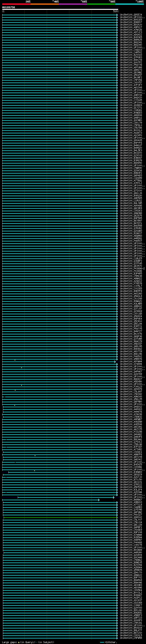
Task: Select hit label UniRef100_A9YWH4
Action: [x=131, y=361]
